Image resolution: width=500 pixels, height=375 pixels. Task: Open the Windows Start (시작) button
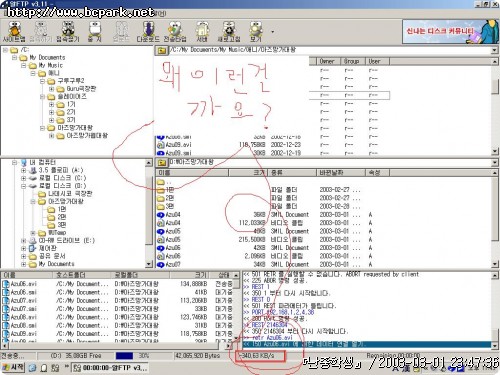(x=13, y=368)
